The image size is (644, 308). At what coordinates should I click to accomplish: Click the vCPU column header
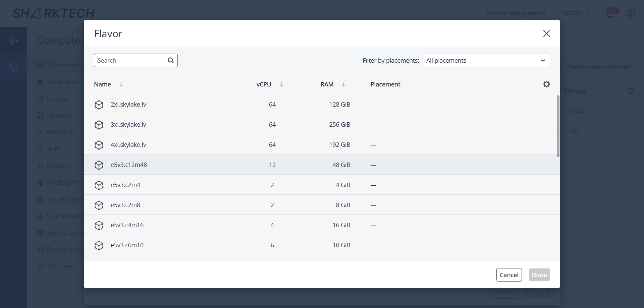pyautogui.click(x=264, y=84)
